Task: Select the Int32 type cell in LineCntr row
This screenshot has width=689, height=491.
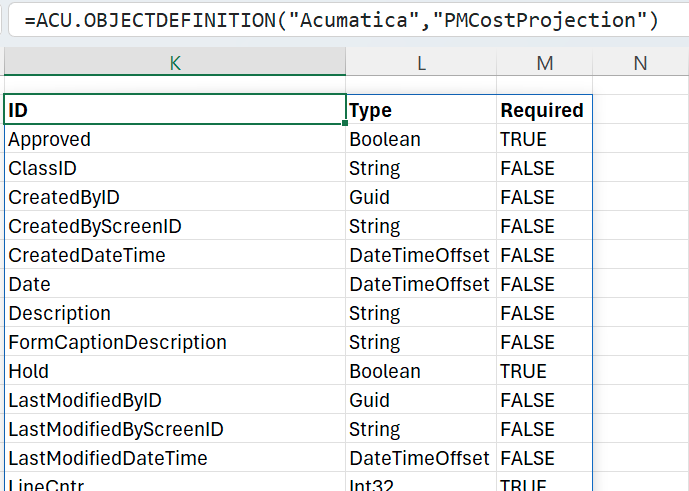Action: pos(421,482)
